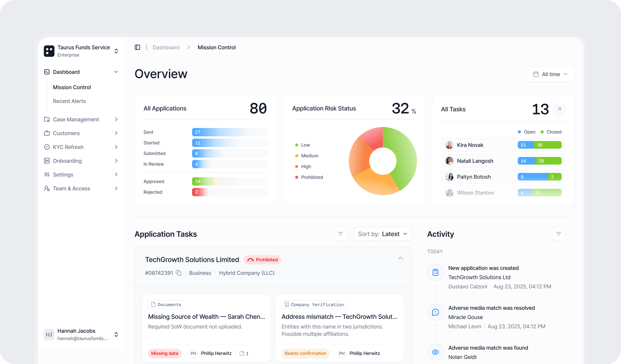The width and height of the screenshot is (621, 364).
Task: Click the Team & Access people icon
Action: coord(47,188)
